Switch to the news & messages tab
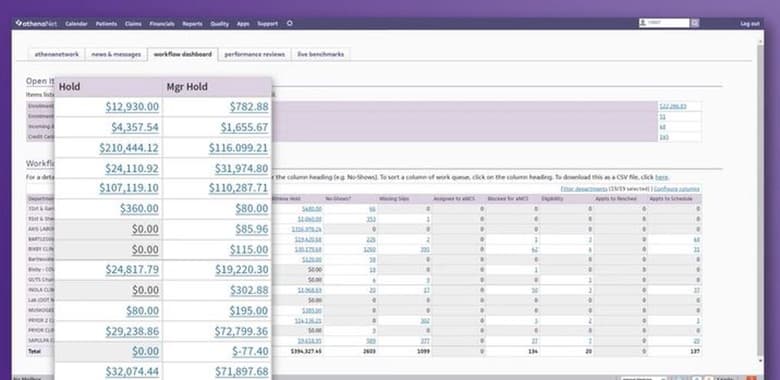The width and height of the screenshot is (780, 380). 116,54
